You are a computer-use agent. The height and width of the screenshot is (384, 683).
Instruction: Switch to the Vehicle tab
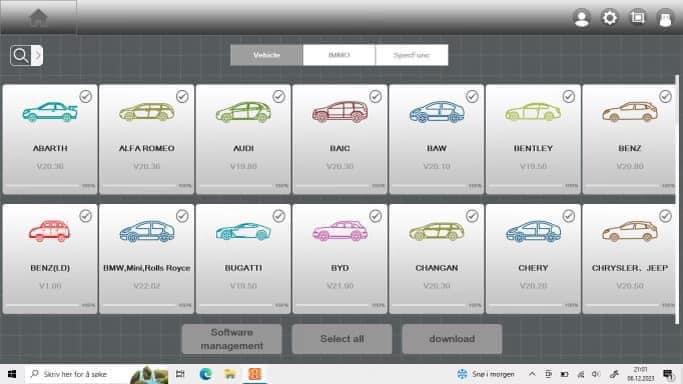[x=267, y=55]
